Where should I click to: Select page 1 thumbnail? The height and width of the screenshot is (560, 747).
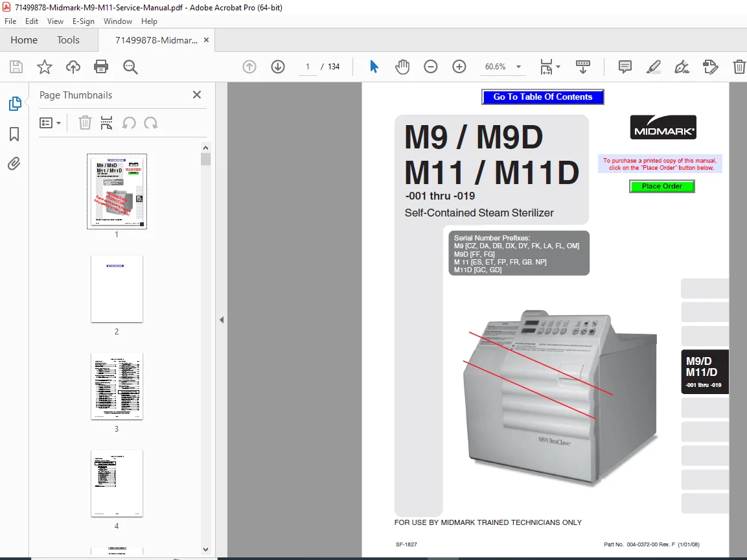(117, 192)
